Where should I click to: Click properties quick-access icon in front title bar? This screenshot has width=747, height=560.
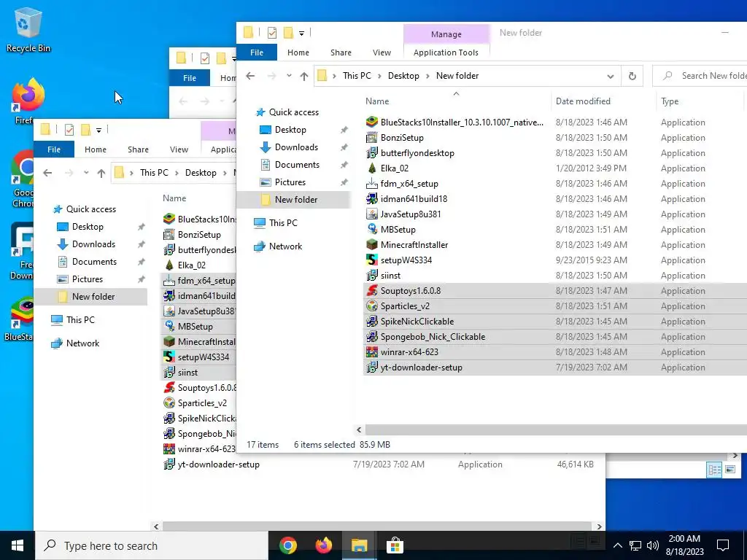tap(272, 33)
